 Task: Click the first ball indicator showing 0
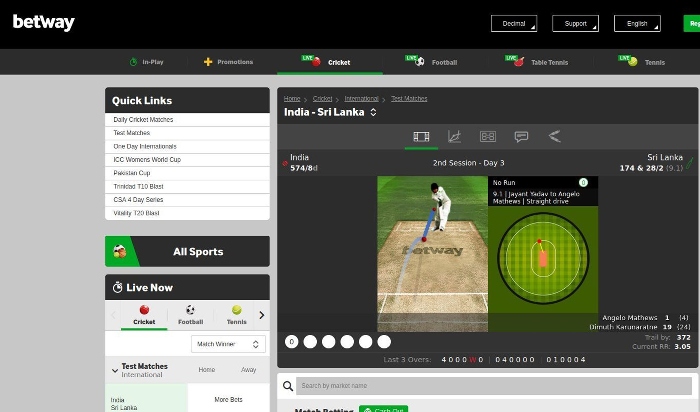pyautogui.click(x=292, y=342)
